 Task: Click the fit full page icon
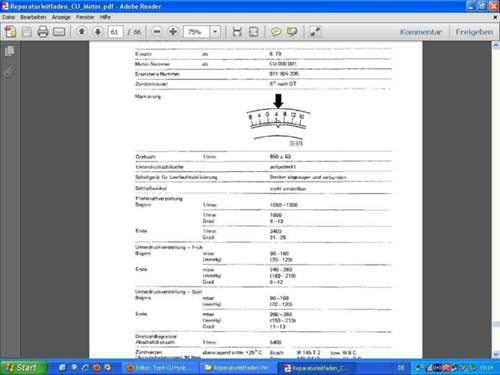254,32
